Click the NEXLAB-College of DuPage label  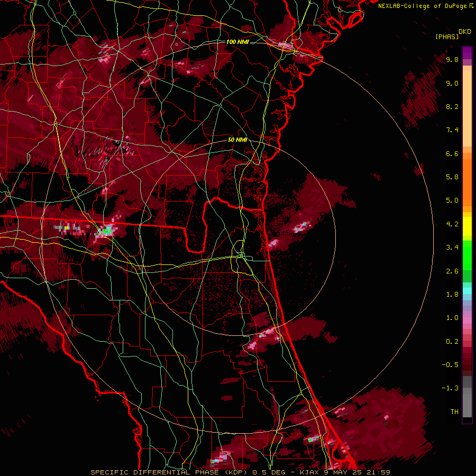click(x=423, y=6)
